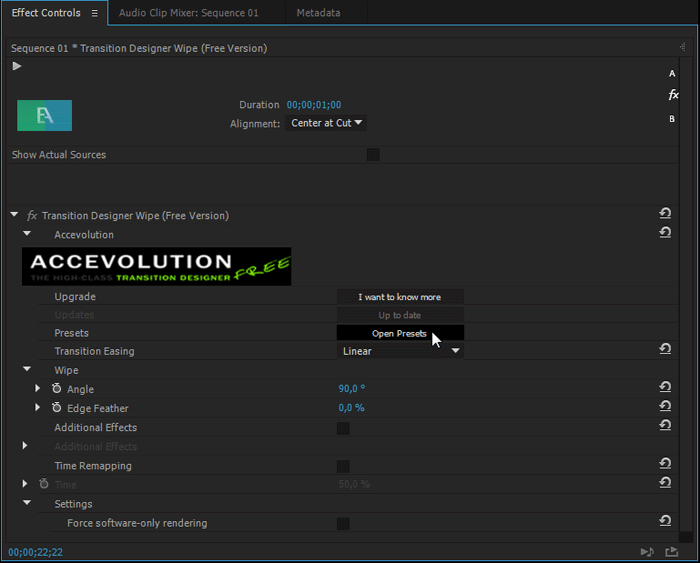
Task: Click the Duration value 00;00;01;00
Action: pyautogui.click(x=314, y=105)
